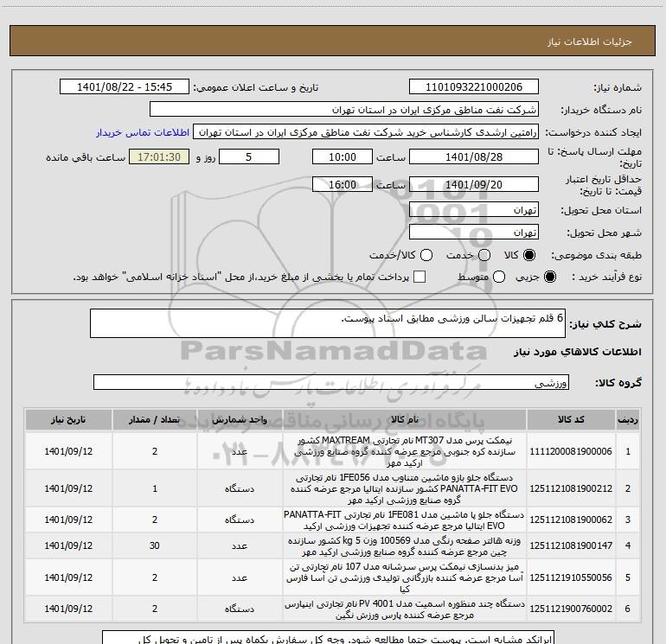Viewport: 666px width, 644px height.
Task: Click item code 111120008190​0006
Action: [571, 451]
